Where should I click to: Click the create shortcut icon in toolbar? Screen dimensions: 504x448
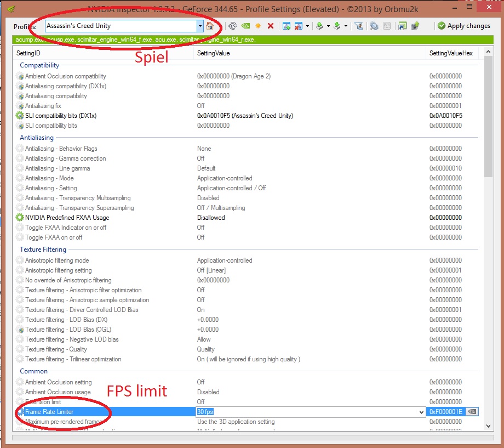(402, 26)
